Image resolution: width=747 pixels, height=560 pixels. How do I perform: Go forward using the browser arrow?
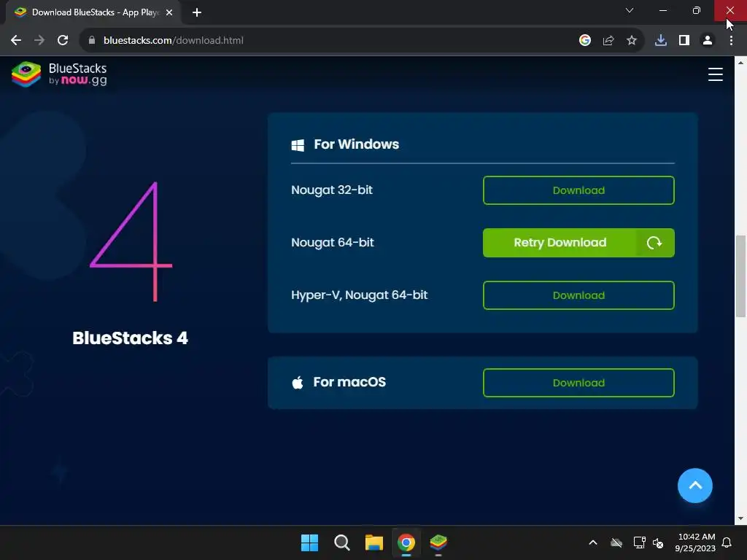39,41
